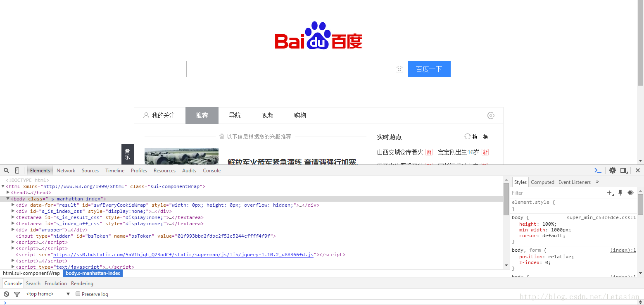Open the feed settings gear on Baidu page
The height and width of the screenshot is (305, 644).
(491, 115)
